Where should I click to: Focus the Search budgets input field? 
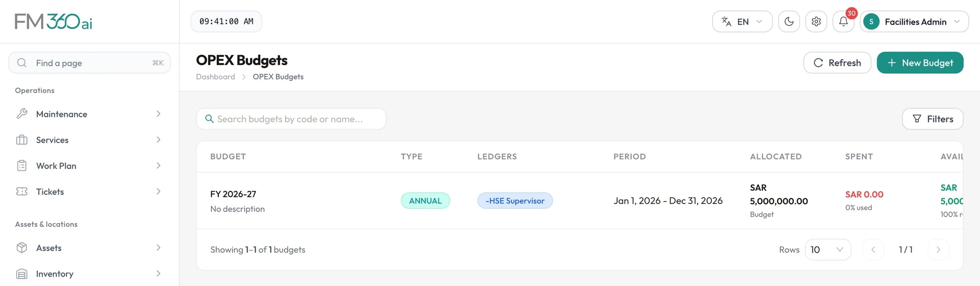tap(291, 119)
